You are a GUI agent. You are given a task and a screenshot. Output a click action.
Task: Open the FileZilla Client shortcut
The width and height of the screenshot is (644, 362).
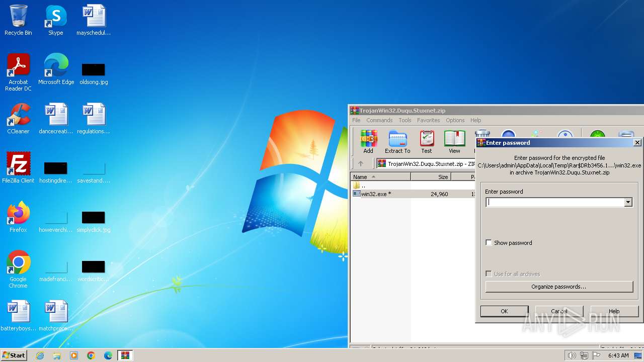pyautogui.click(x=18, y=167)
